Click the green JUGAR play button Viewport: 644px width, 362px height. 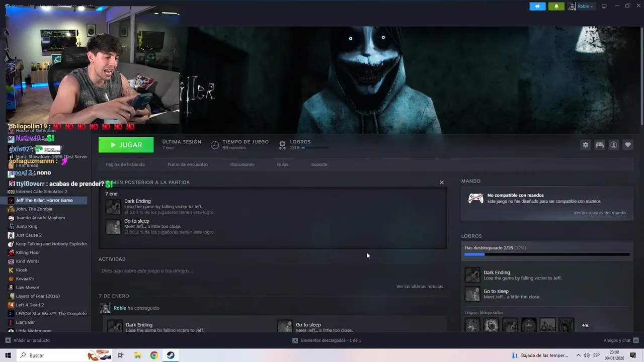tap(126, 145)
